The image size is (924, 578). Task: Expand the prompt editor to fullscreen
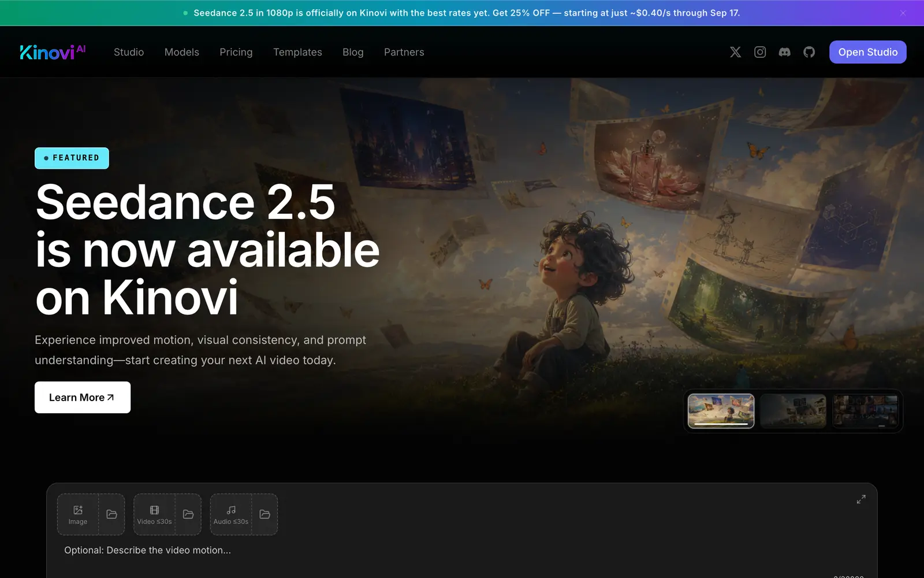point(861,499)
